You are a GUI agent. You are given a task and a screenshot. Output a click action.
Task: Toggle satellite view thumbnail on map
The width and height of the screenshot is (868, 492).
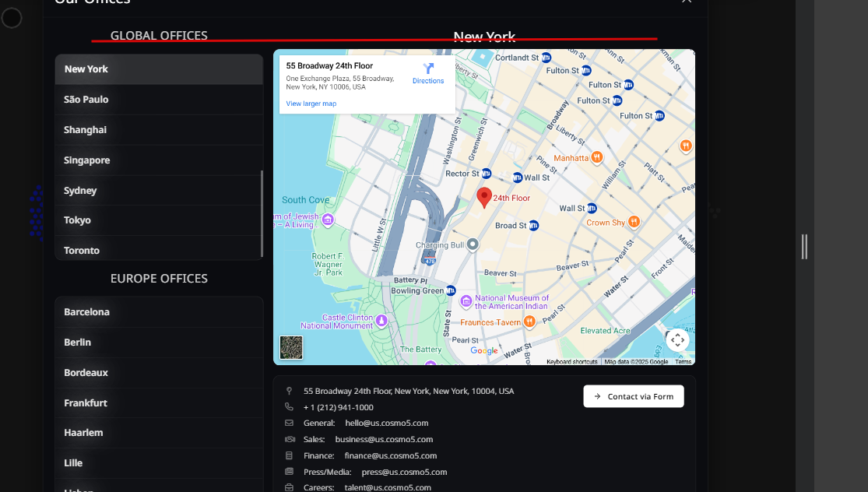pos(291,347)
